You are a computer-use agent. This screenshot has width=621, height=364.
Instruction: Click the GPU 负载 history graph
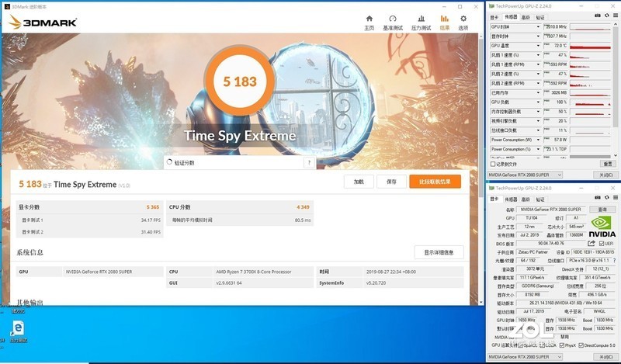pos(590,102)
